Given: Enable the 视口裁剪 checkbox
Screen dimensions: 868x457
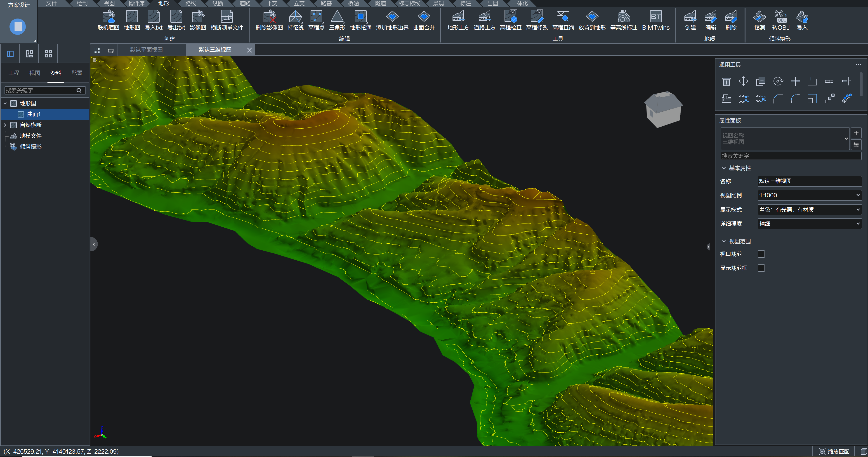Looking at the screenshot, I should (x=761, y=254).
